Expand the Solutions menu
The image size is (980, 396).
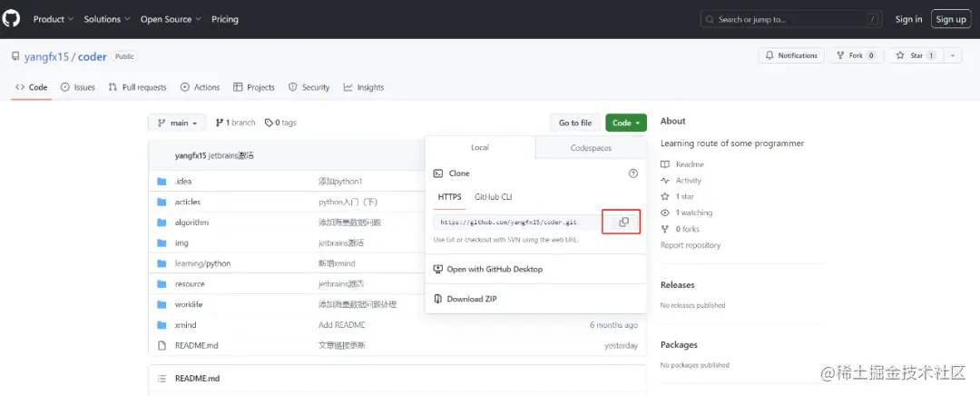point(107,19)
